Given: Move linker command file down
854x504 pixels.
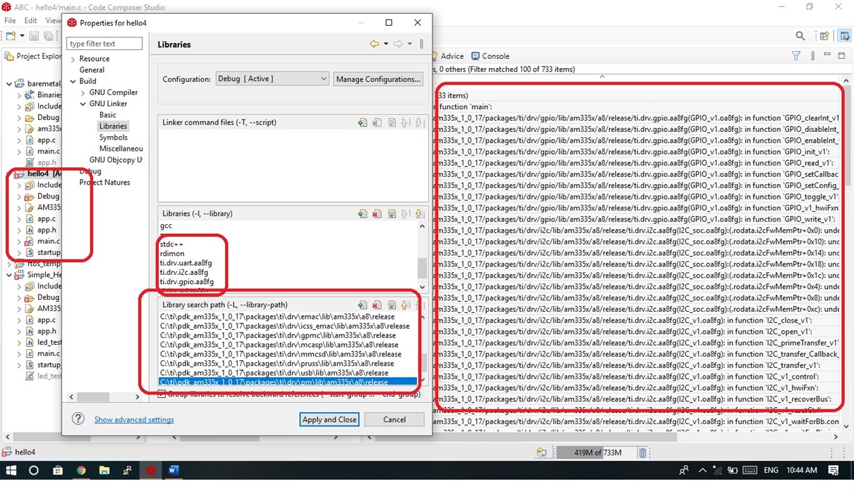Looking at the screenshot, I should [419, 123].
